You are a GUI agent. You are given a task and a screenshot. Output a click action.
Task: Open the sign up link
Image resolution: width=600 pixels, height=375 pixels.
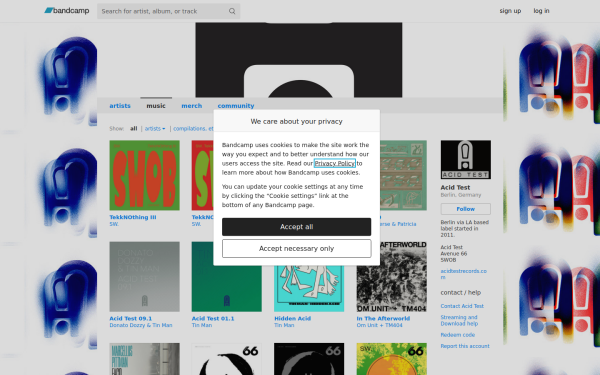[x=510, y=11]
